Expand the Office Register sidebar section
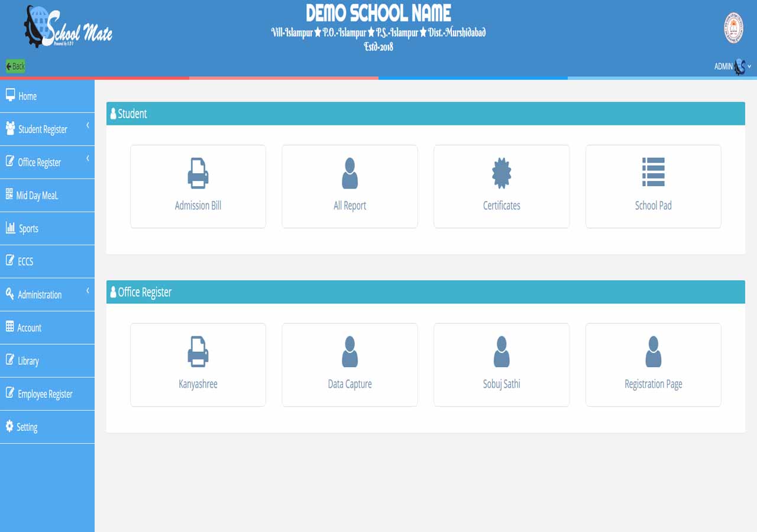757x532 pixels. coord(41,162)
